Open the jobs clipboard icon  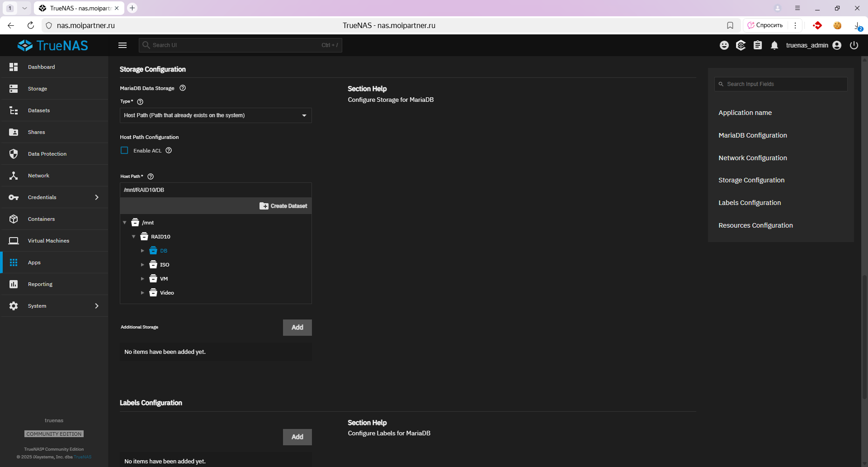click(758, 45)
